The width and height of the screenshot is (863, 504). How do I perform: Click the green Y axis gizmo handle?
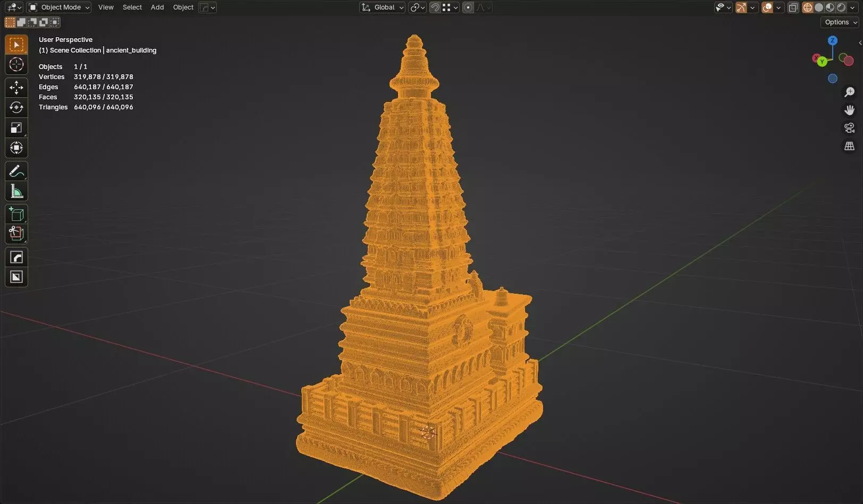click(822, 62)
